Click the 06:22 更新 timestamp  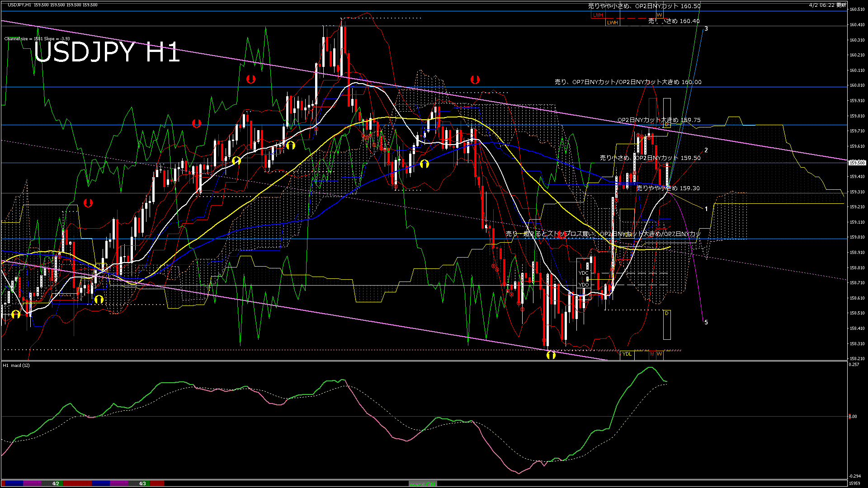[x=827, y=5]
